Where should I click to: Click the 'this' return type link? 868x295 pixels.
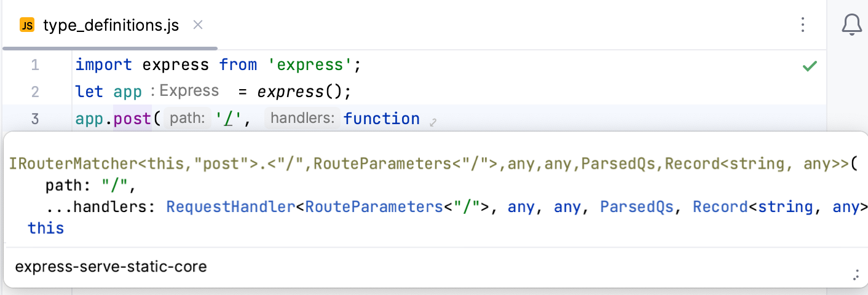(45, 228)
